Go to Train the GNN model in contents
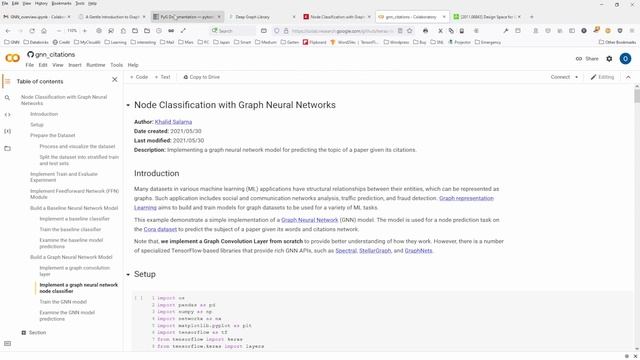 pyautogui.click(x=63, y=302)
